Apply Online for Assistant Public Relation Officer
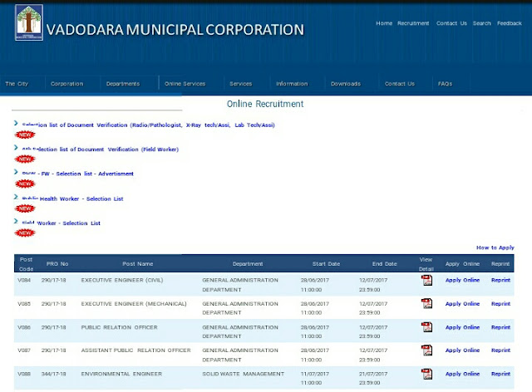 (x=462, y=350)
